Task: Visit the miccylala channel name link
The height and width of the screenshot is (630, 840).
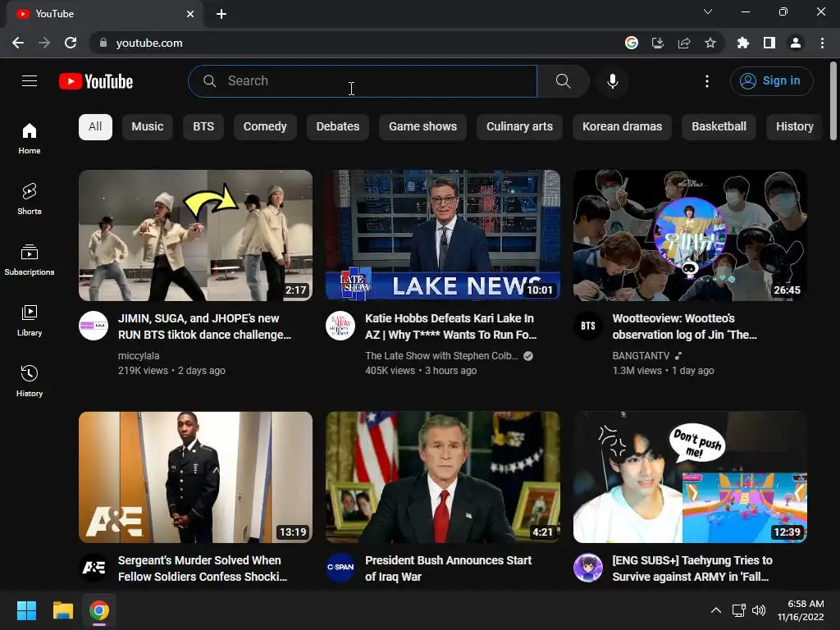Action: click(x=139, y=356)
